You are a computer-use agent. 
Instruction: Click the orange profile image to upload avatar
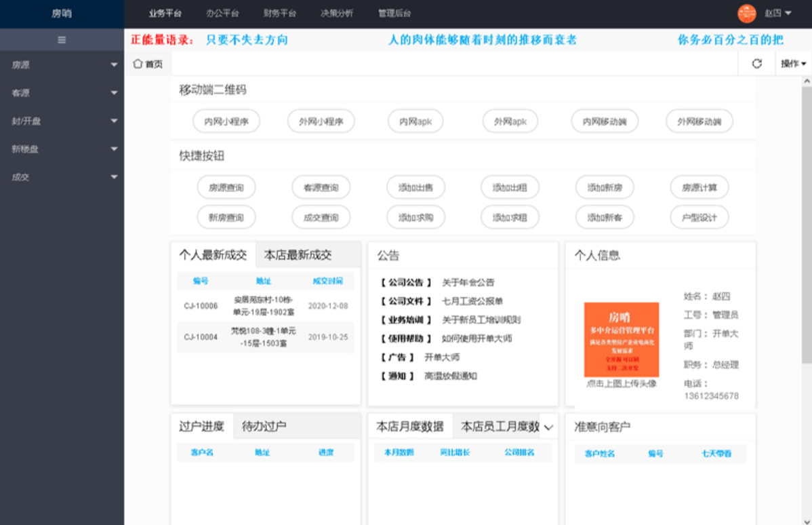tap(622, 339)
